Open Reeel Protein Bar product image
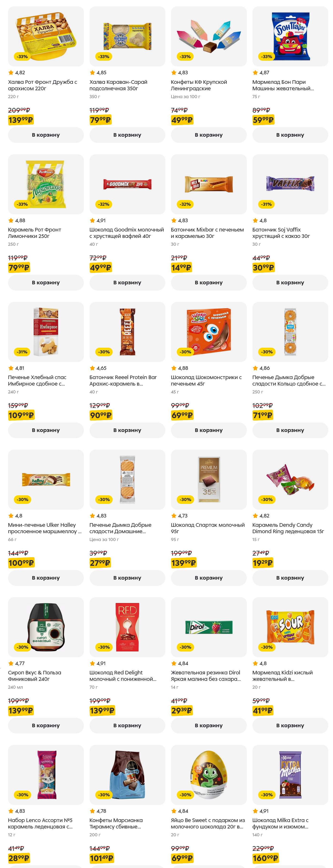The height and width of the screenshot is (868, 333). 127,331
